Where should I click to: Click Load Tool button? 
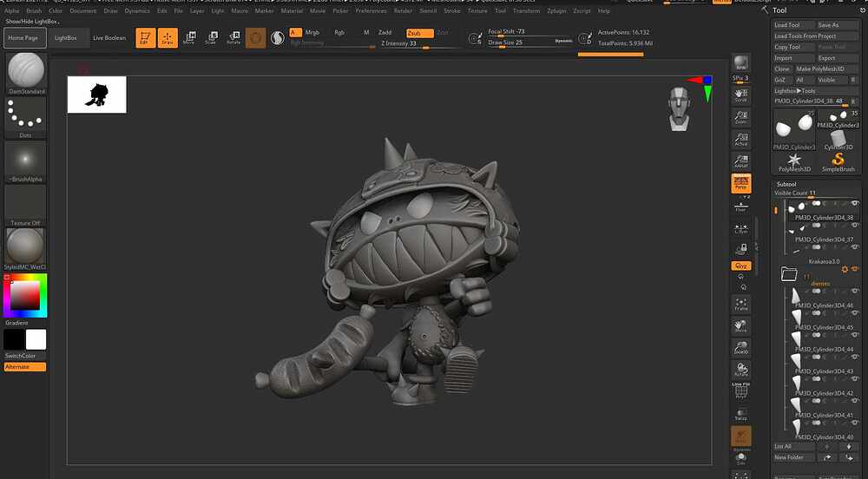coord(794,25)
